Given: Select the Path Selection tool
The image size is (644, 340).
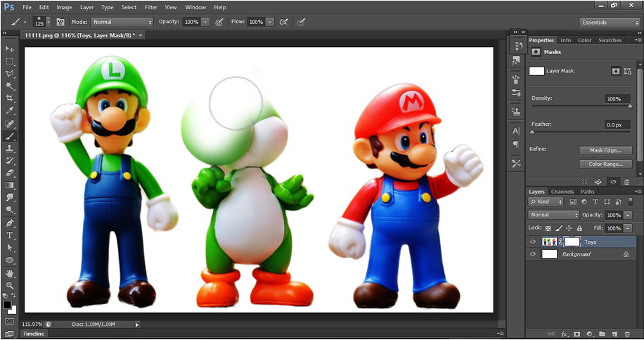Looking at the screenshot, I should tap(9, 248).
